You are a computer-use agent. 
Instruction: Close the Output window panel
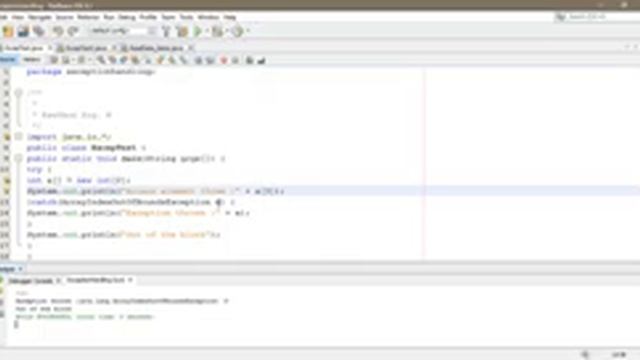tap(20, 269)
